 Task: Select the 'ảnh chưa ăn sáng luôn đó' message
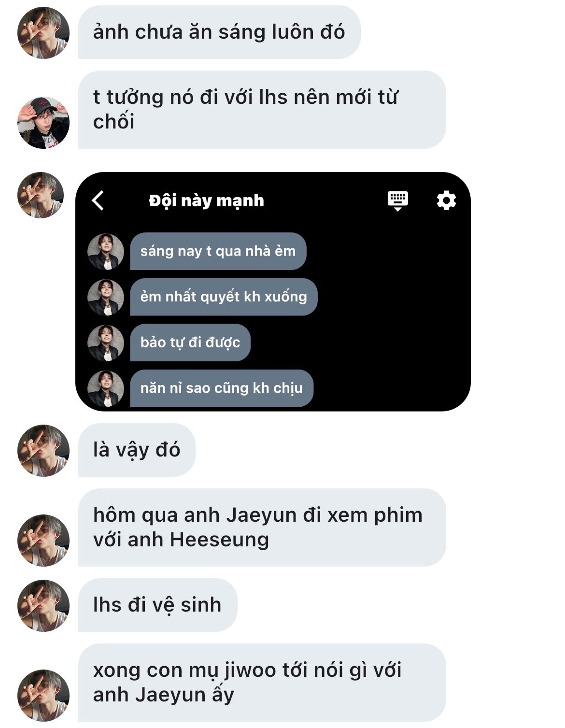click(x=219, y=32)
